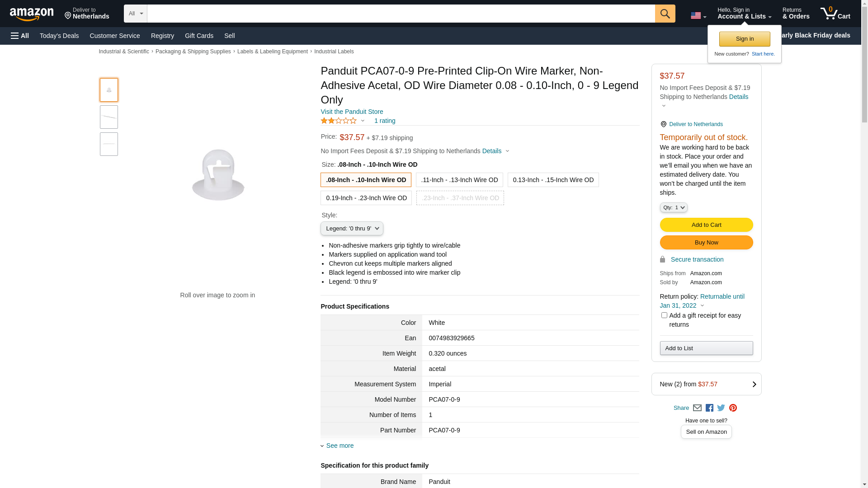This screenshot has width=868, height=488.
Task: Select 0.19-Inch - .23-Inch Wire OD size
Action: point(366,198)
